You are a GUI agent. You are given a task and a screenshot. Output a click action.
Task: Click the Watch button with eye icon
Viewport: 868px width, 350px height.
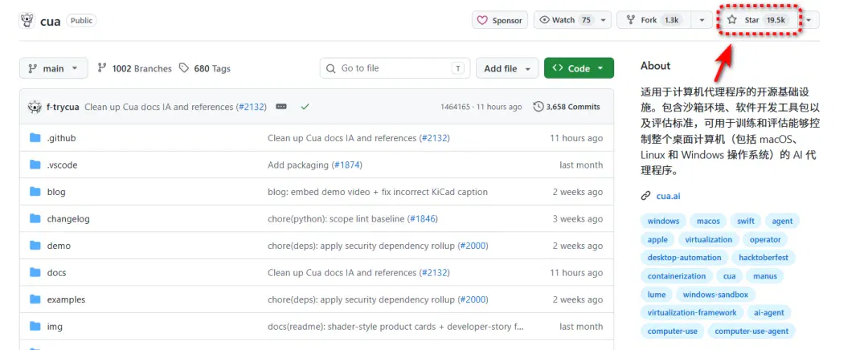pos(565,20)
